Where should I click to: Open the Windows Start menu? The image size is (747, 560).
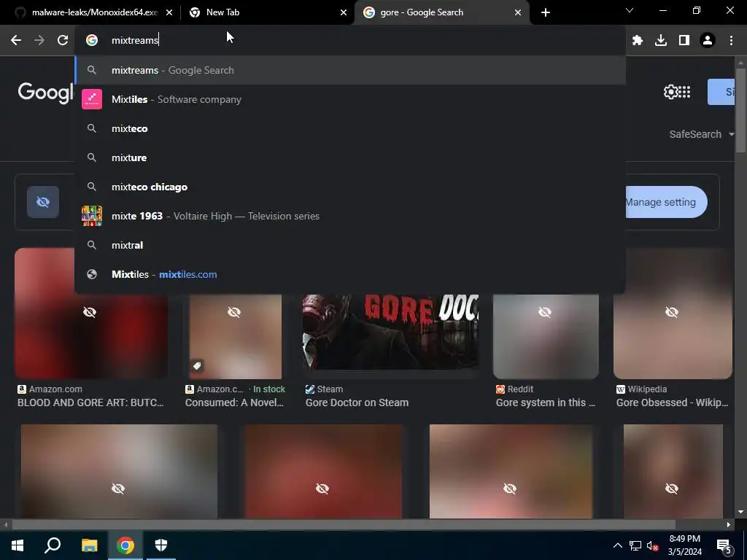click(x=18, y=545)
